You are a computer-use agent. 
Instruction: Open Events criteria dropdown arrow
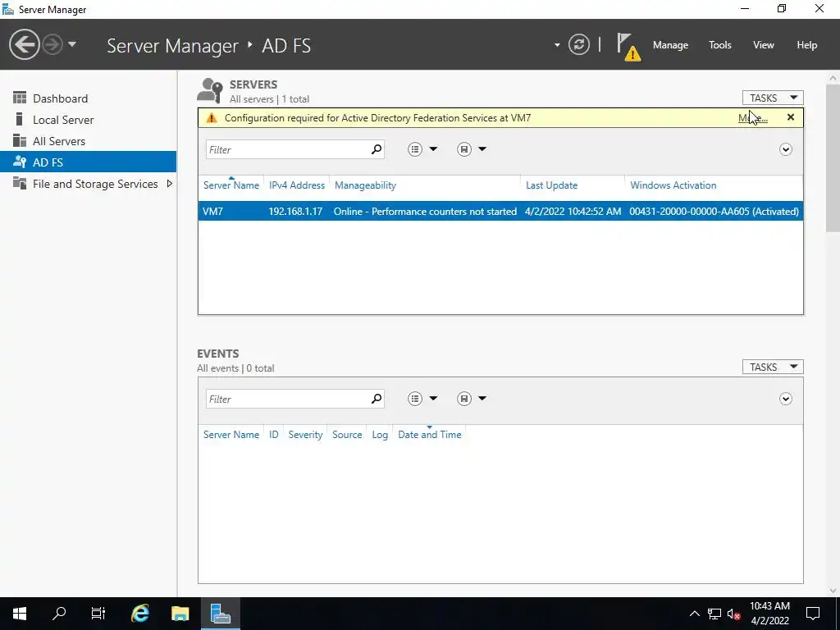[x=433, y=398]
